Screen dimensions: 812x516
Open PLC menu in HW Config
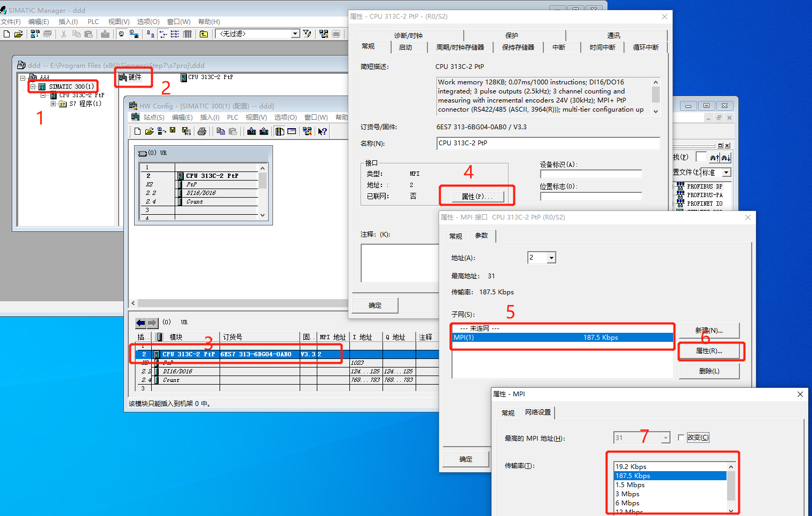pos(232,118)
